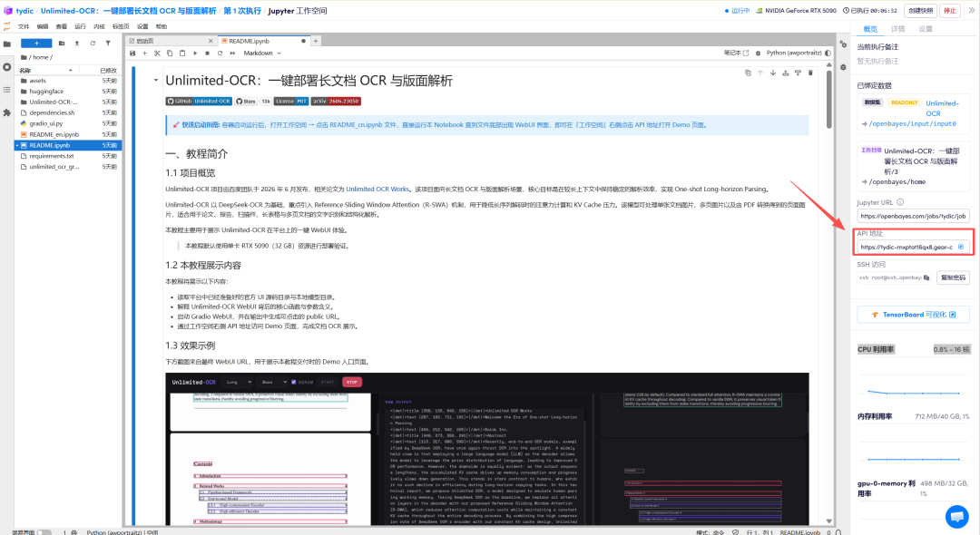Screen dimensions: 980x535
Task: Open the Unlimited-OCR dataset link
Action: click(942, 108)
